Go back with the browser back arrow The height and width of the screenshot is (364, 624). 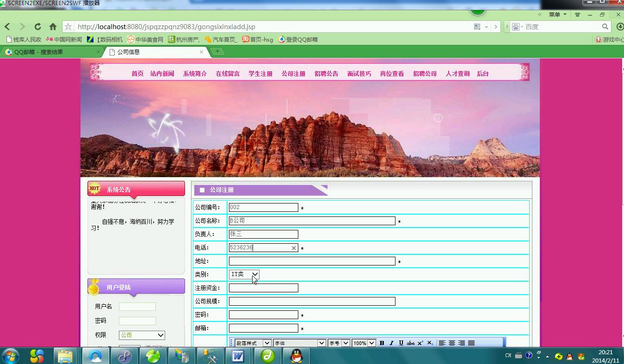7,27
